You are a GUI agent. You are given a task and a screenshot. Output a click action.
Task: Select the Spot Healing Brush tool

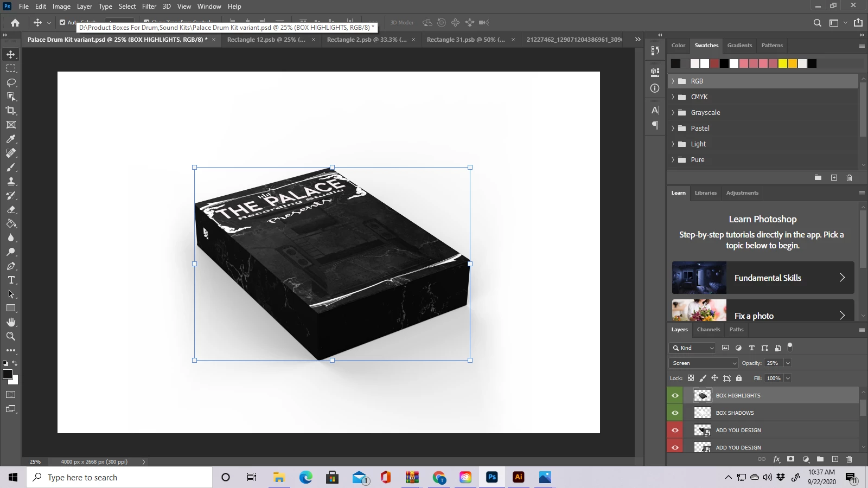coord(11,153)
